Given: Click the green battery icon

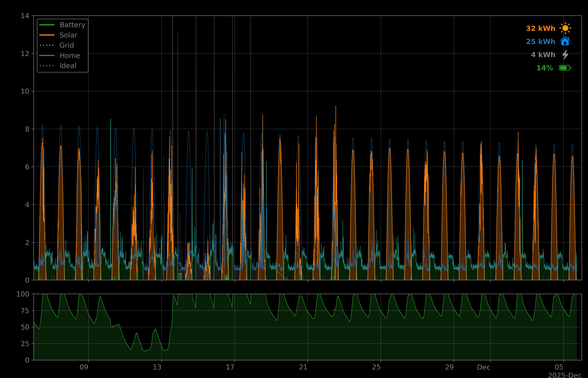Looking at the screenshot, I should [x=565, y=68].
